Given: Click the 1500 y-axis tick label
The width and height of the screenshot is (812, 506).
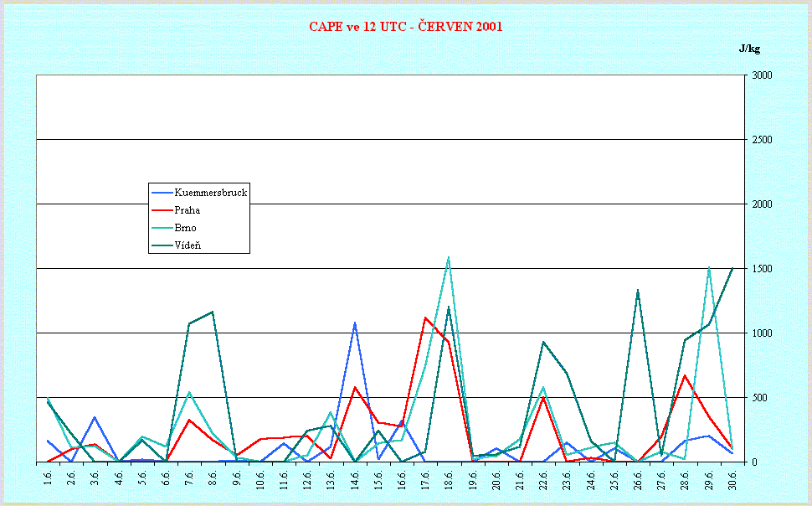Looking at the screenshot, I should pyautogui.click(x=762, y=269).
